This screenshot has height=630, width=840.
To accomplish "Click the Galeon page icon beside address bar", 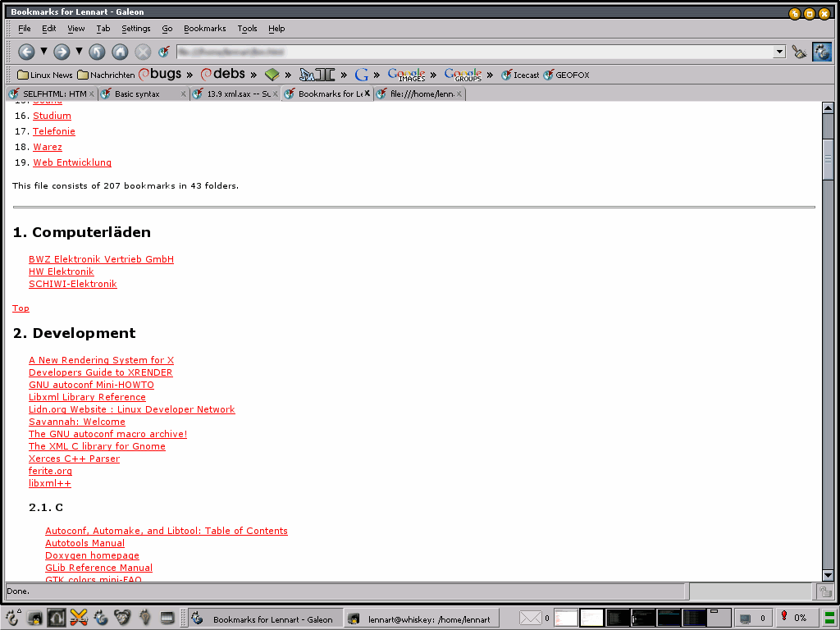I will click(x=164, y=52).
